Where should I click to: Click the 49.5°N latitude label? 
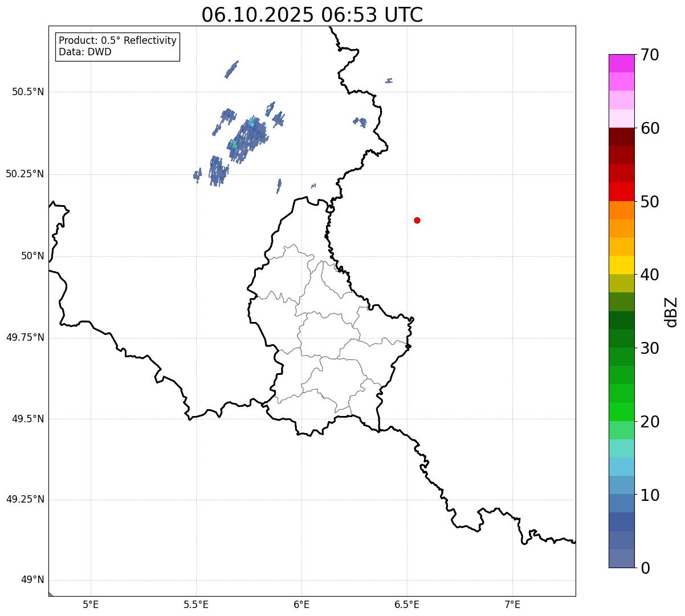[28, 419]
